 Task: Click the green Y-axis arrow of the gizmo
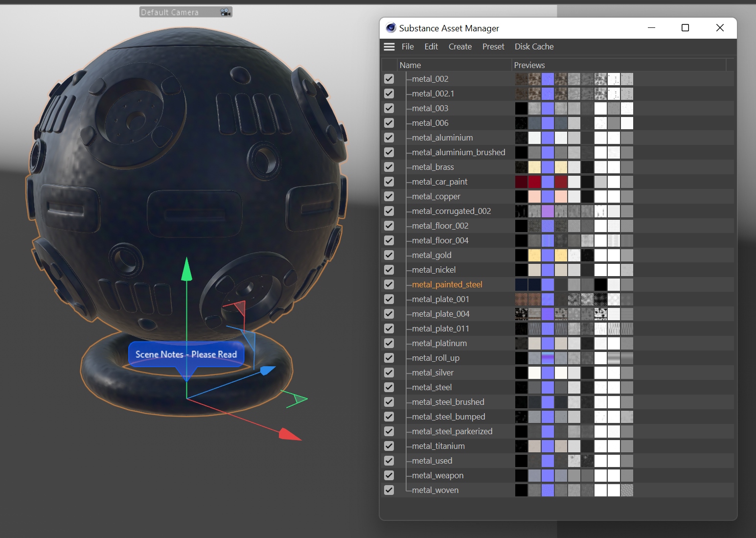[x=186, y=269]
